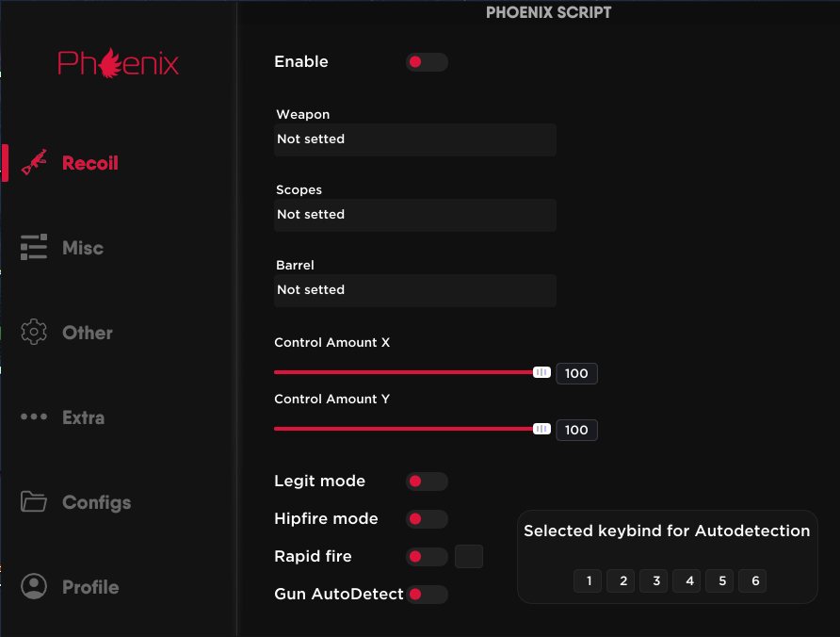Click the Rapid fire keybind box

click(469, 556)
